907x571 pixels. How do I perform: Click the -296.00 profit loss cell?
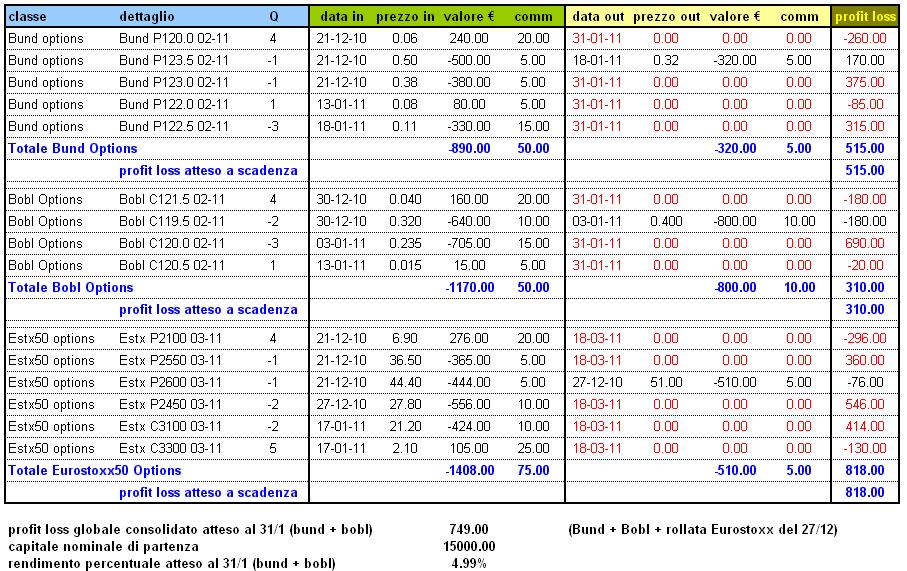click(864, 338)
